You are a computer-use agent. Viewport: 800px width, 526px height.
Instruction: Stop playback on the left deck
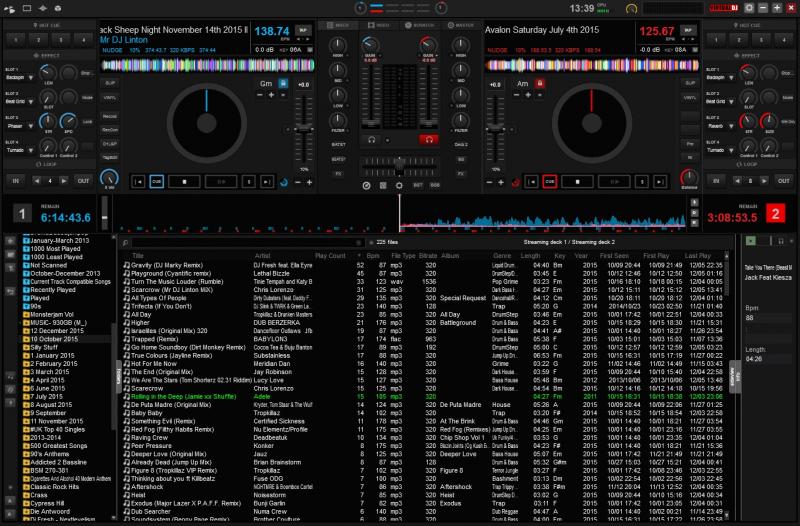186,181
